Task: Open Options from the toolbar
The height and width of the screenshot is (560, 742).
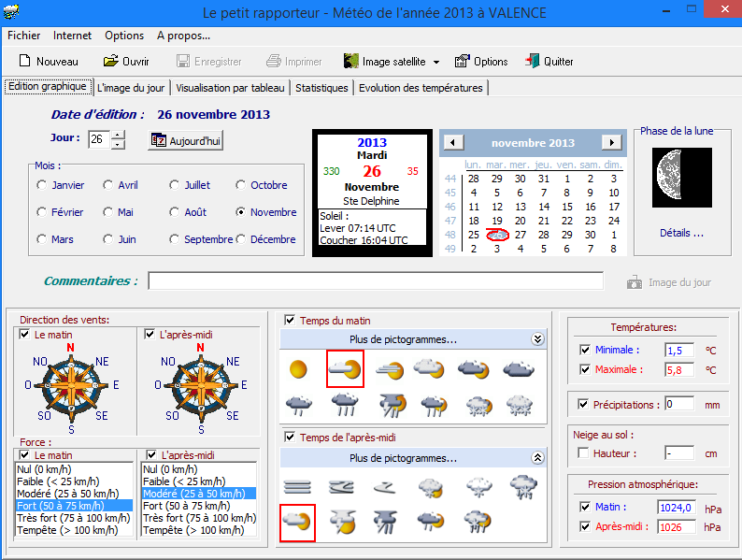Action: click(480, 62)
